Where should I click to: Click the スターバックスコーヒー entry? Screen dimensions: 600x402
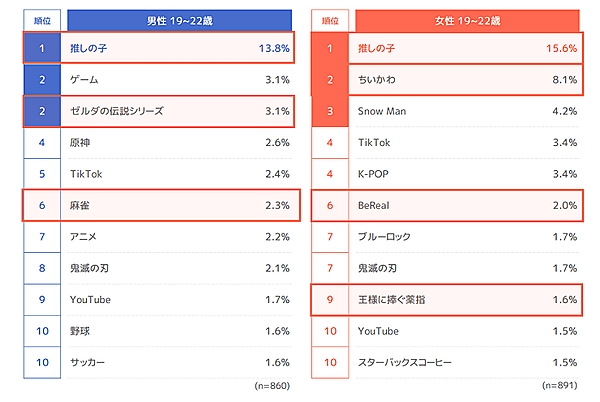click(406, 361)
